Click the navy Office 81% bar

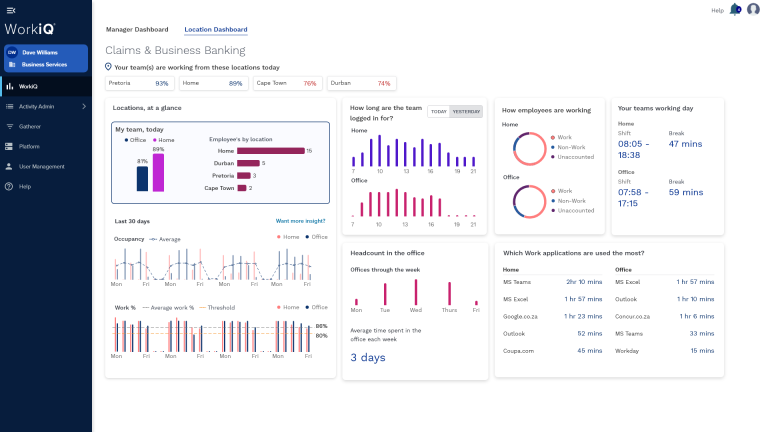click(142, 179)
